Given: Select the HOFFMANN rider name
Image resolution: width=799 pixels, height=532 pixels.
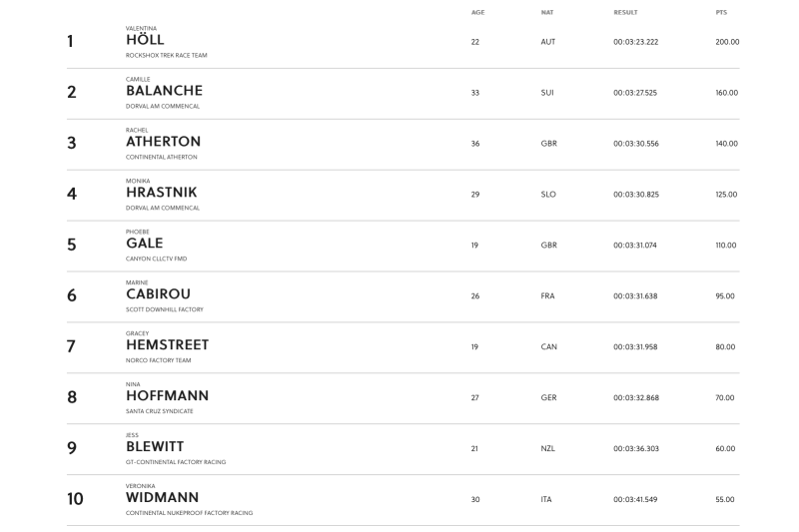Looking at the screenshot, I should click(167, 396).
